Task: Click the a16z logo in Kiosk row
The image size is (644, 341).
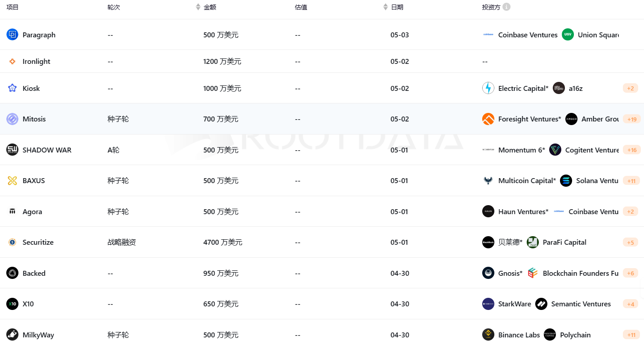Action: coord(559,88)
